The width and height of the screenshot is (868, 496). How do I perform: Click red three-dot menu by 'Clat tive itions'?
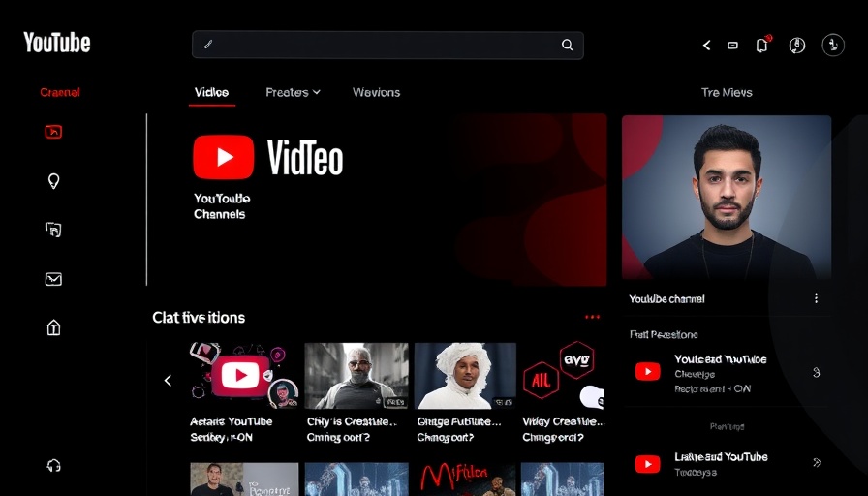point(592,317)
